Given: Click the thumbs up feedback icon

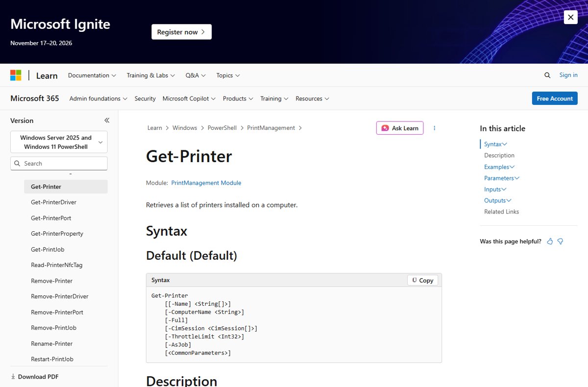Looking at the screenshot, I should 550,242.
